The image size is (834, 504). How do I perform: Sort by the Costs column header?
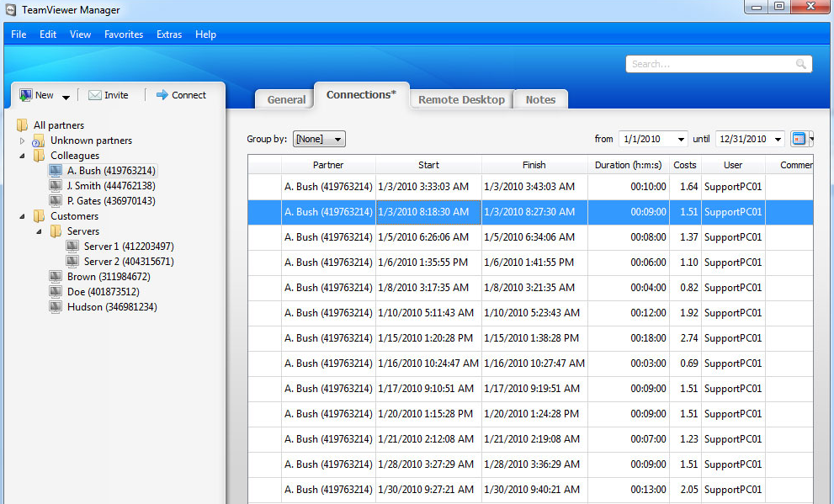pos(685,165)
